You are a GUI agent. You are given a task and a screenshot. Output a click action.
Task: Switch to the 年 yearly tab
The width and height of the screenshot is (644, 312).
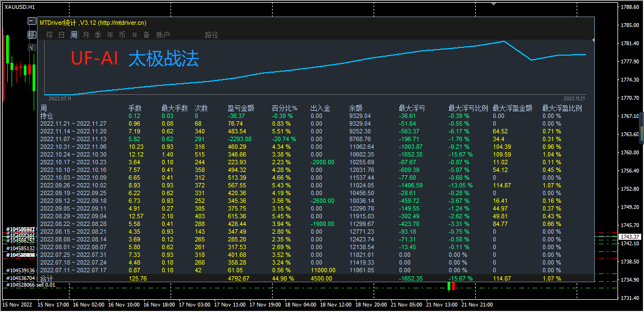pos(110,35)
